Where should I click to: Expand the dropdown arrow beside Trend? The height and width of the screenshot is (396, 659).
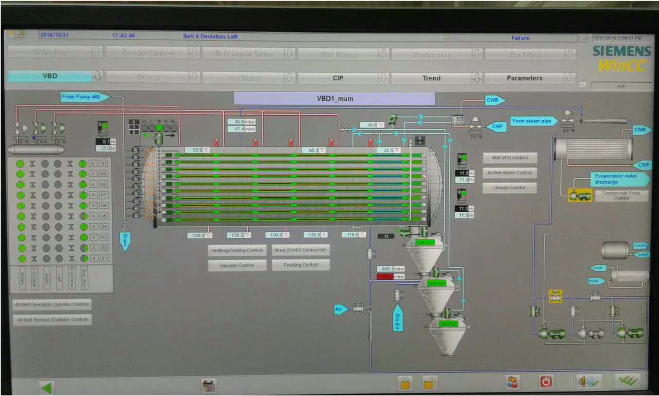pos(477,78)
